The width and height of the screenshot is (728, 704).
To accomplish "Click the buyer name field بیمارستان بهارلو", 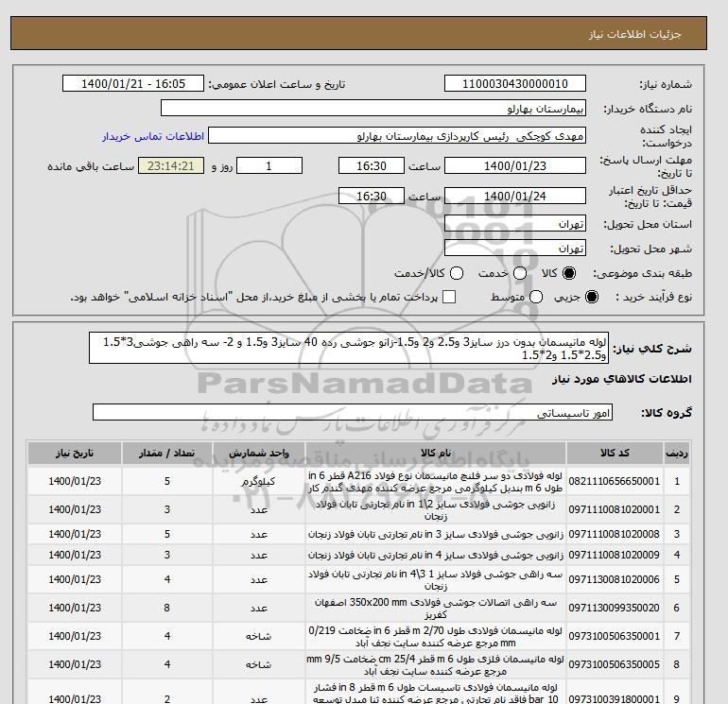I will (373, 108).
